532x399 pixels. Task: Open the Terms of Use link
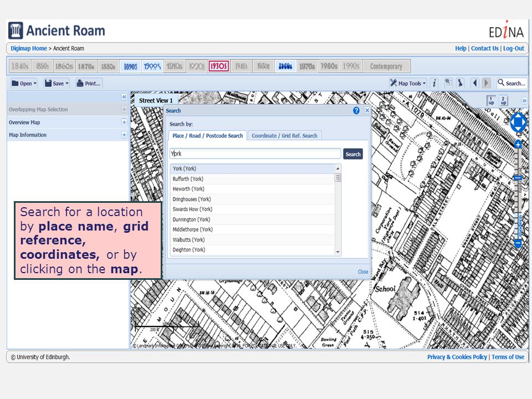[508, 357]
